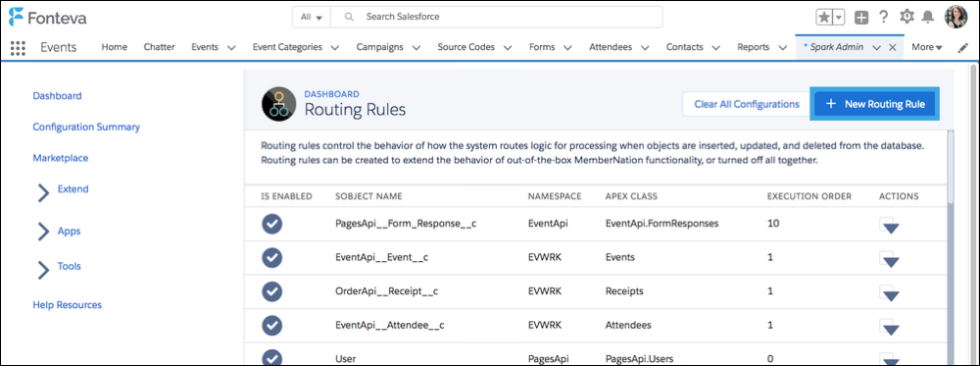
Task: Click the EXECUTION ORDER column header
Action: point(809,196)
